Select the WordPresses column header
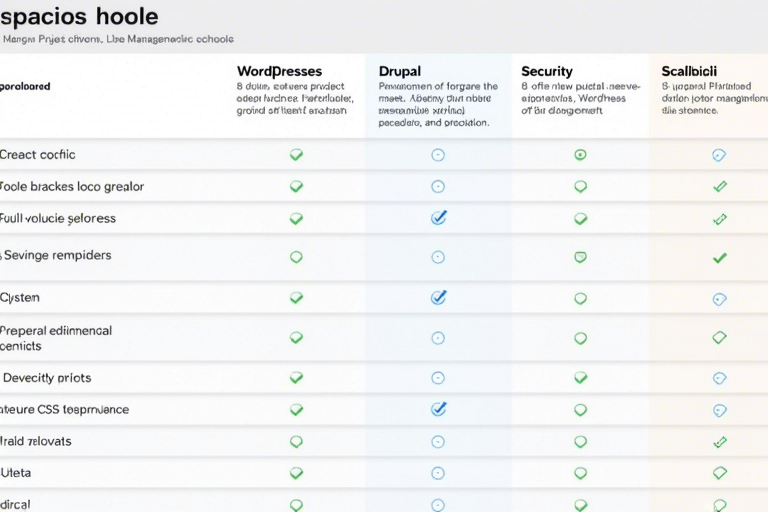768x512 pixels. pos(279,72)
